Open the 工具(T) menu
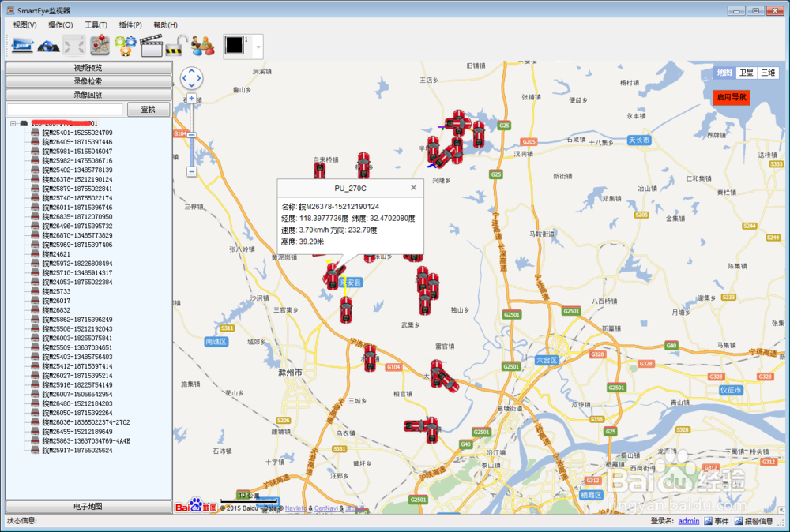Image resolution: width=790 pixels, height=532 pixels. point(96,24)
